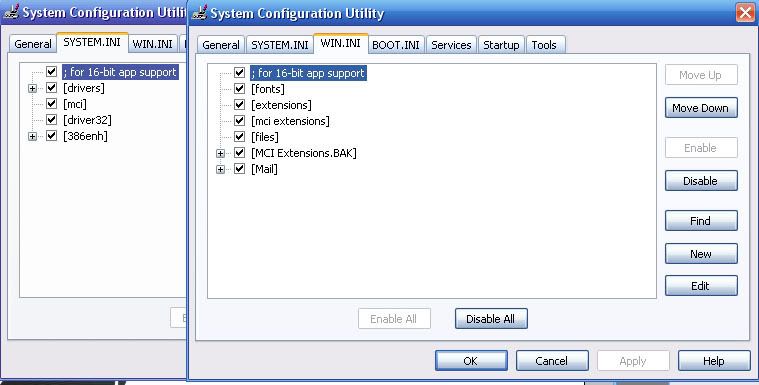Switch to the Startup tab

point(501,45)
